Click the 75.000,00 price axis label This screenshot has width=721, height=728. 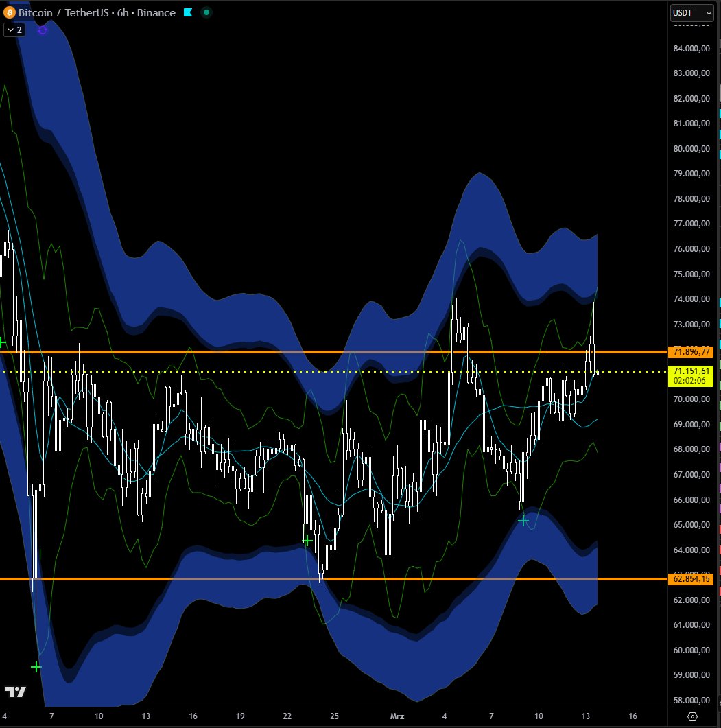pyautogui.click(x=692, y=274)
